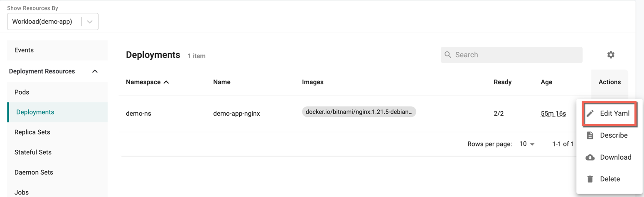This screenshot has height=197, width=644.
Task: Sort by Namespace arrow icon
Action: [166, 82]
